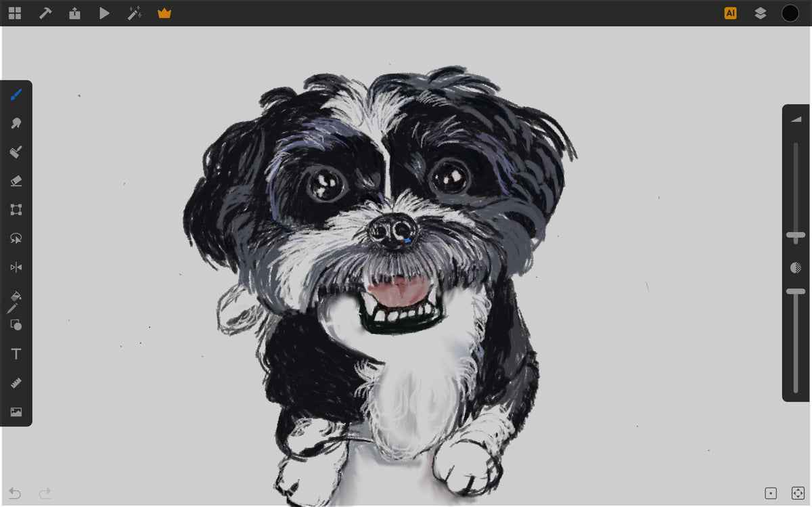
Task: Tap the brush size wedge icon
Action: point(796,119)
